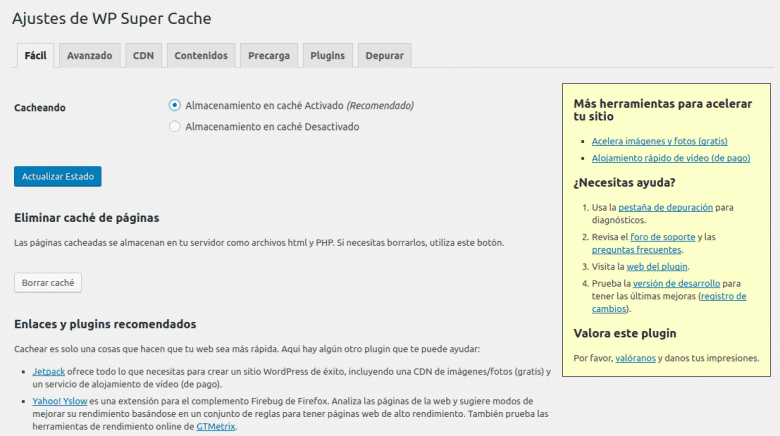Viewport: 780px width, 436px height.
Task: Click the valóranos link
Action: point(635,358)
